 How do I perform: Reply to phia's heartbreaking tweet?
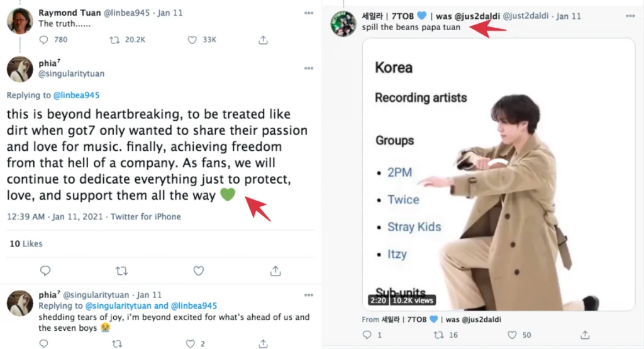click(x=45, y=271)
